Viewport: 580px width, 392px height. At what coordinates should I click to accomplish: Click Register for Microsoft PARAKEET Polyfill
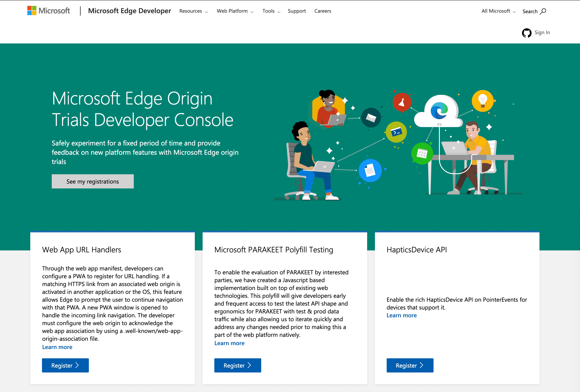pos(238,365)
